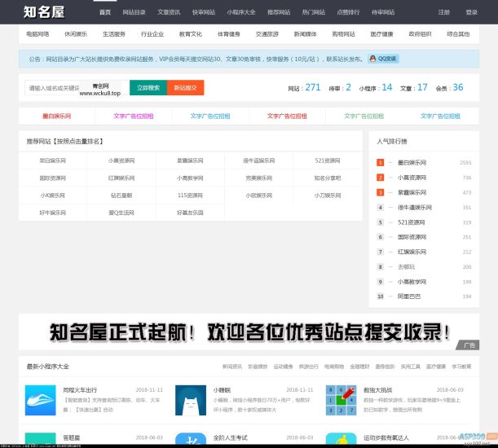Open 热门网站 in top navigation
This screenshot has width=498, height=448.
tap(314, 12)
